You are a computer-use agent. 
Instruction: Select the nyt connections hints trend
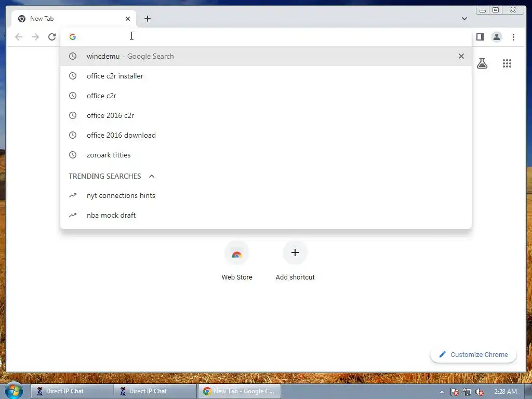(x=266, y=195)
